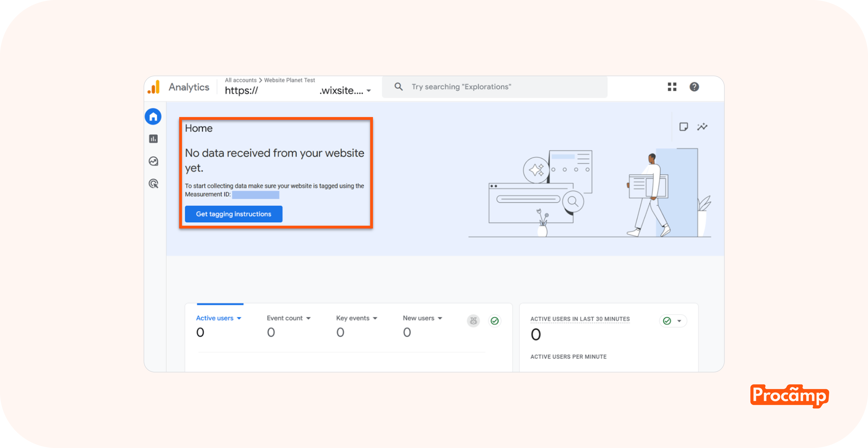This screenshot has height=448, width=868.
Task: Open the Home icon in sidebar
Action: [x=153, y=116]
